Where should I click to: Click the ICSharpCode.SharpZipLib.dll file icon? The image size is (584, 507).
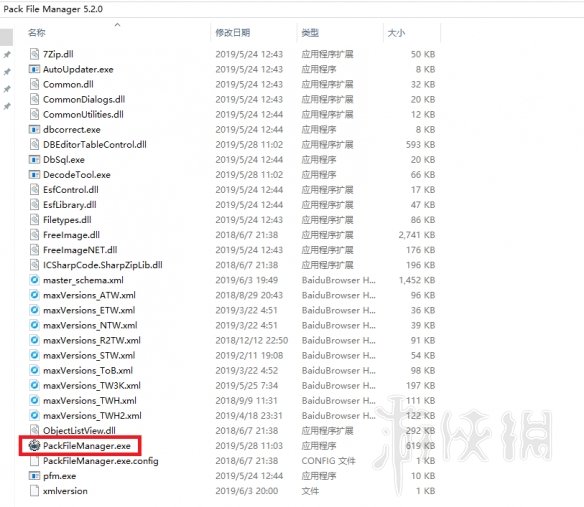pos(34,265)
